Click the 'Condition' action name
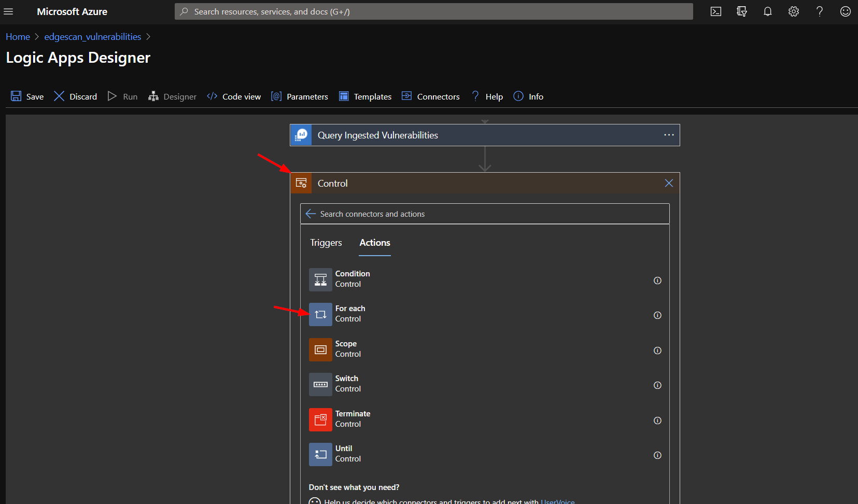The width and height of the screenshot is (858, 504). (x=353, y=274)
